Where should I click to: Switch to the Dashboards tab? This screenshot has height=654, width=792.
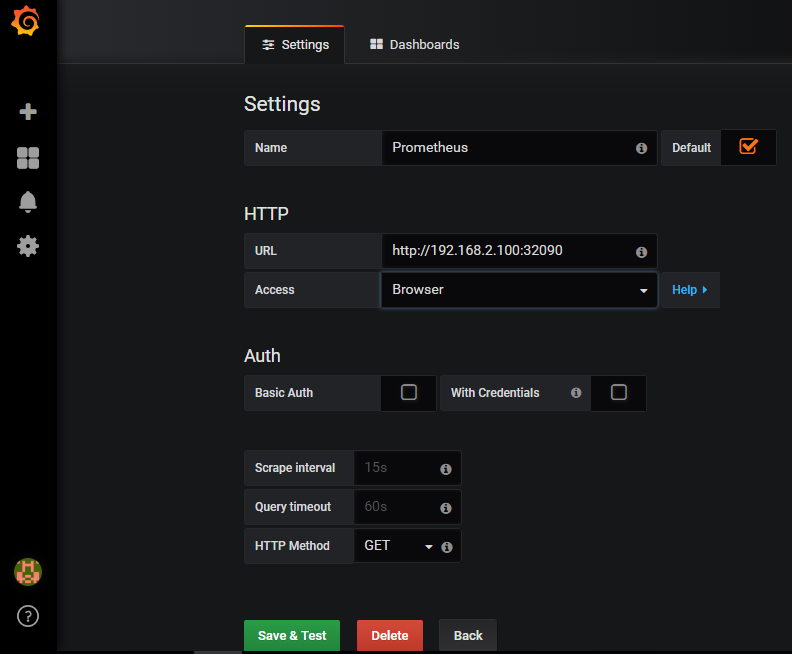click(414, 45)
